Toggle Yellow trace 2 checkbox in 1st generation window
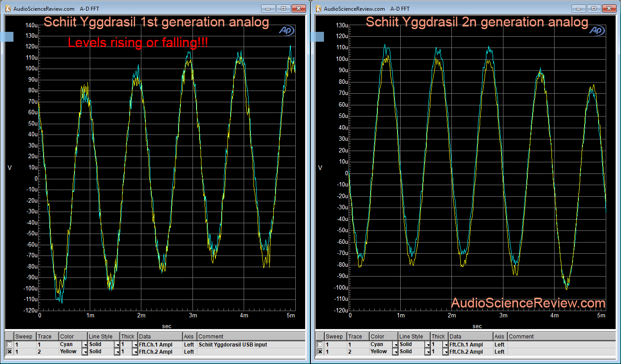This screenshot has height=364, width=621. [x=9, y=352]
